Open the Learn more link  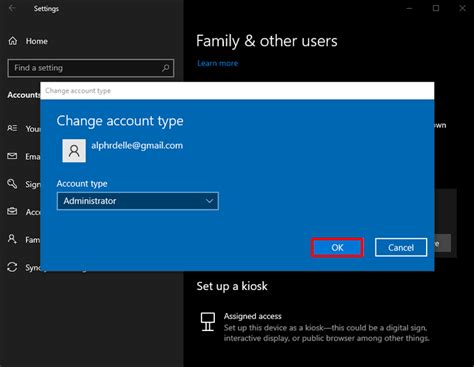(218, 63)
